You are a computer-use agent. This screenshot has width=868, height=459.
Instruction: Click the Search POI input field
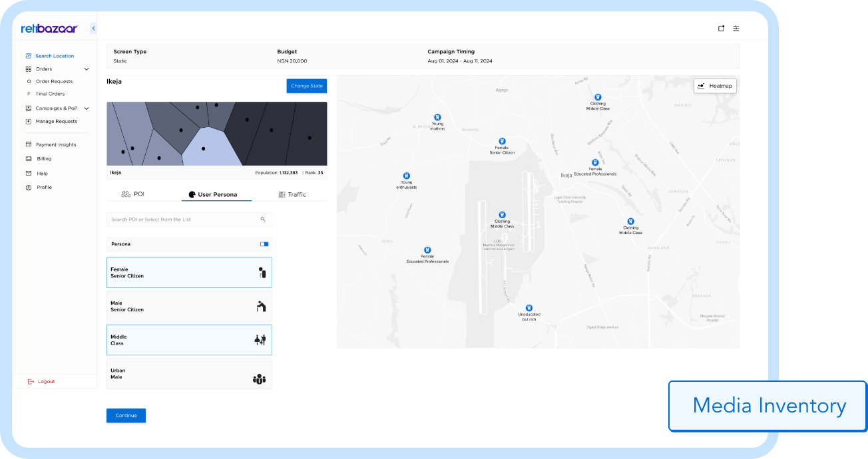tap(189, 219)
